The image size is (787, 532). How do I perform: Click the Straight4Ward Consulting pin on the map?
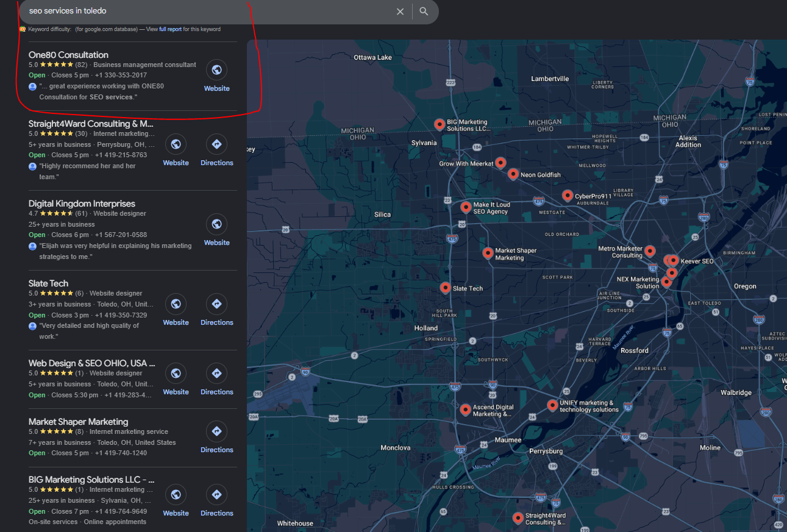coord(518,518)
